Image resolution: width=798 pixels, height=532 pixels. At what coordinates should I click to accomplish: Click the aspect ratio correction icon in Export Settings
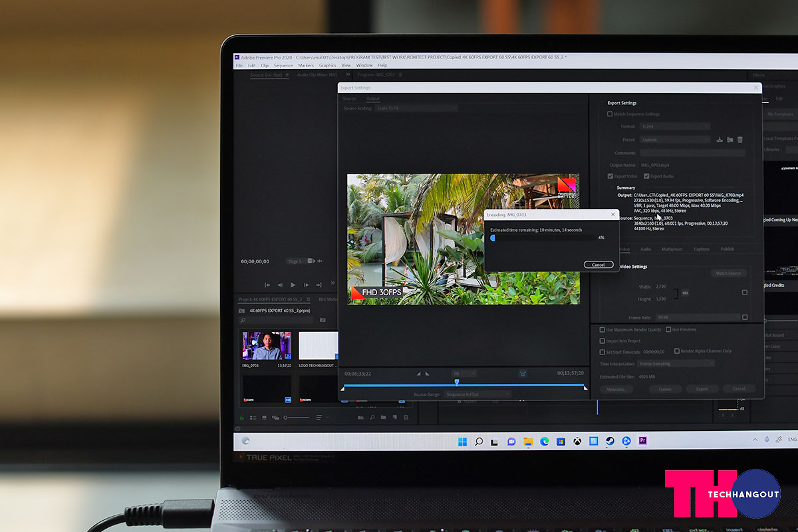click(x=523, y=374)
